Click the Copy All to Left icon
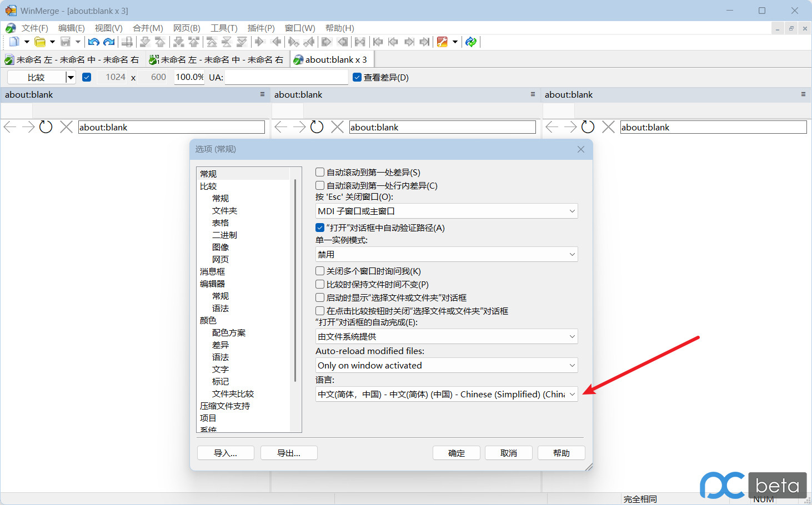Viewport: 812px width, 505px height. (343, 42)
